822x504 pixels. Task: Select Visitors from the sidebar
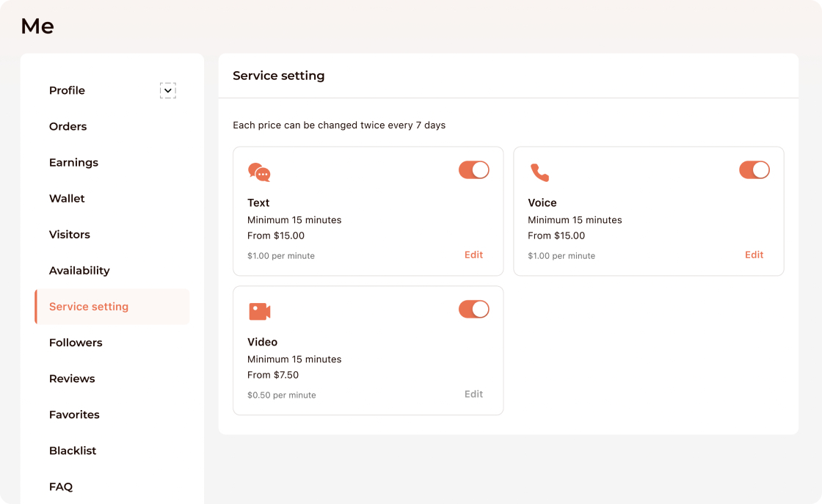pyautogui.click(x=70, y=234)
